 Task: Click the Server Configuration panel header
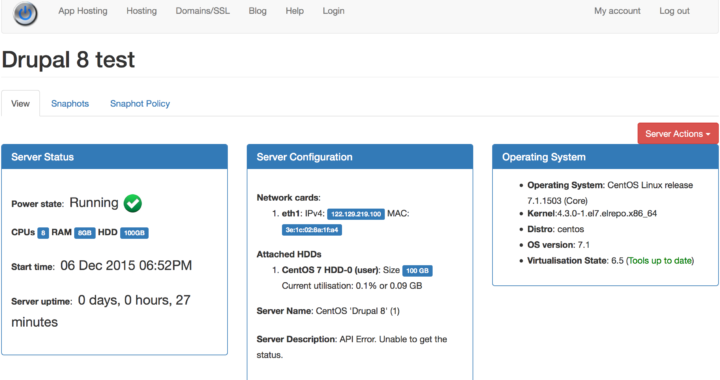click(360, 157)
